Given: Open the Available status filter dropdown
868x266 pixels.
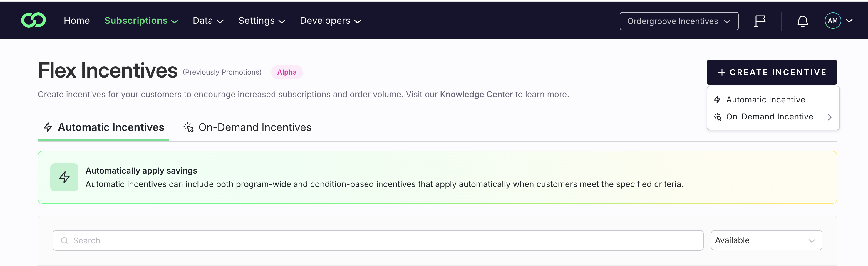Looking at the screenshot, I should coord(766,240).
